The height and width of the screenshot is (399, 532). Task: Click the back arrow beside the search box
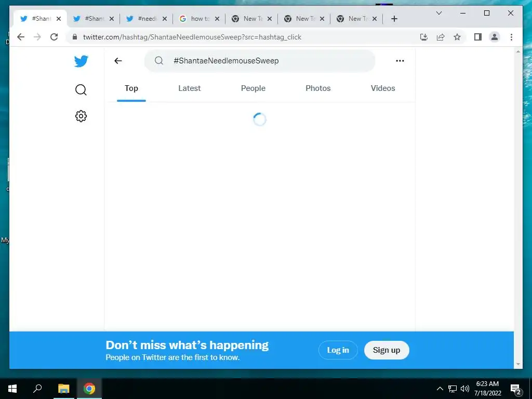(118, 61)
